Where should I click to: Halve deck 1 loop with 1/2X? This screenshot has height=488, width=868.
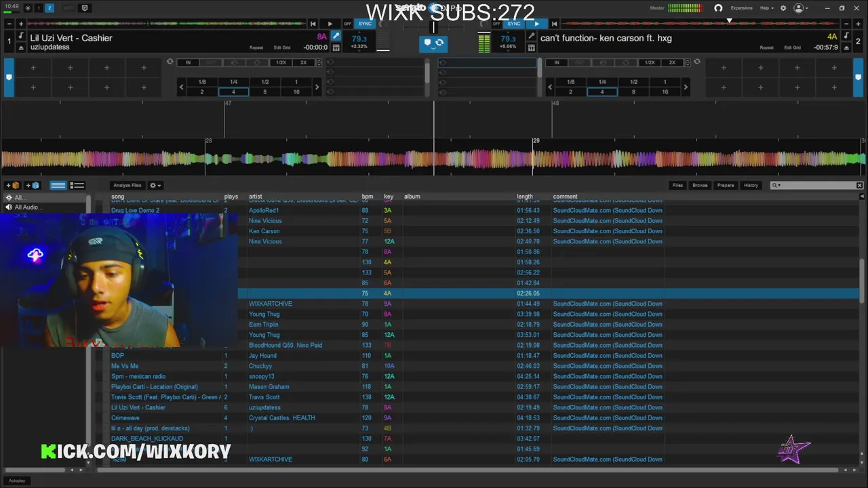(x=280, y=62)
